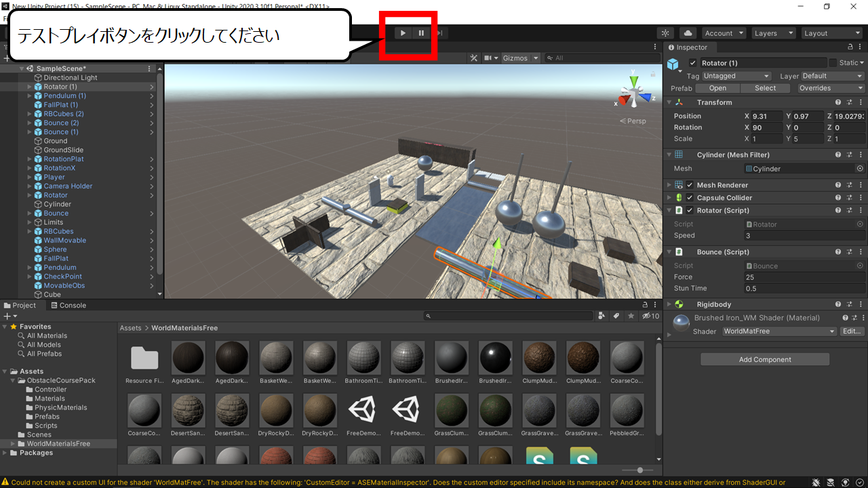Open the Mesh Cylinder object picker
This screenshot has height=488, width=868.
(860, 169)
